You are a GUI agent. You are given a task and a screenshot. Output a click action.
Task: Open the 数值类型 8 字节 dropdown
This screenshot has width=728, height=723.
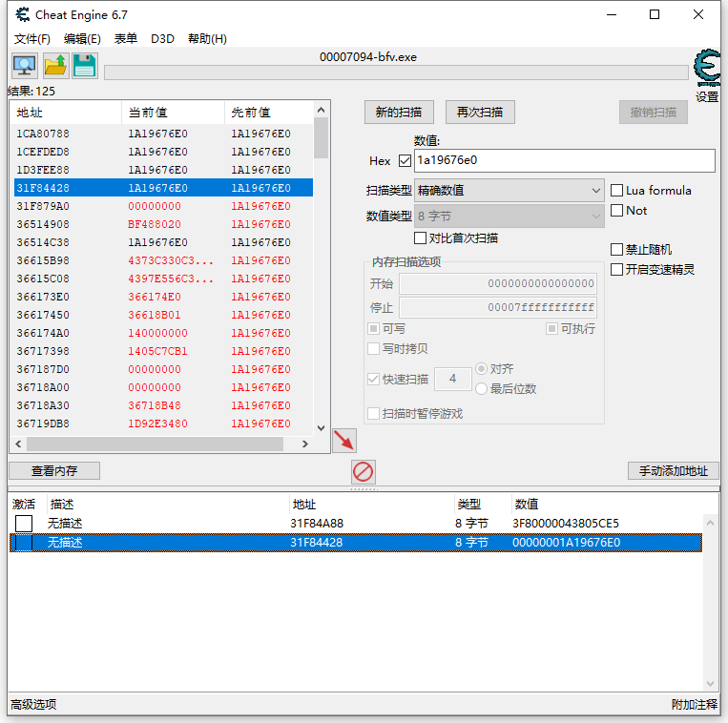(x=509, y=217)
